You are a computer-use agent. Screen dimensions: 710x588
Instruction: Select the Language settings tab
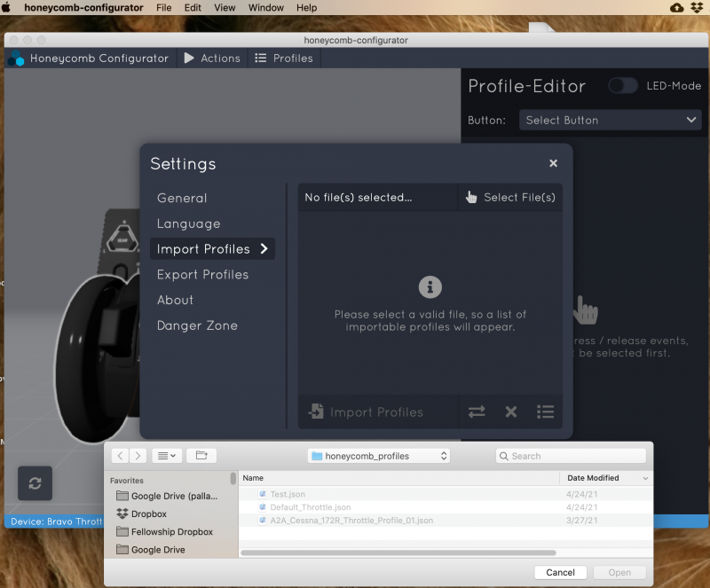click(x=189, y=223)
